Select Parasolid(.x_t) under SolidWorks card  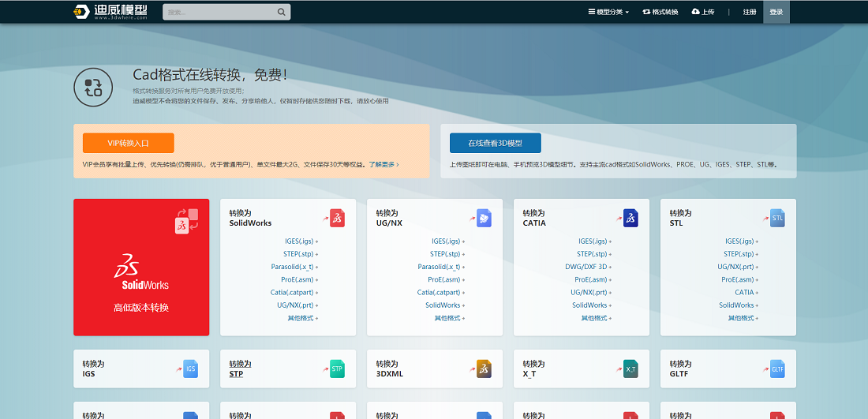click(x=294, y=267)
